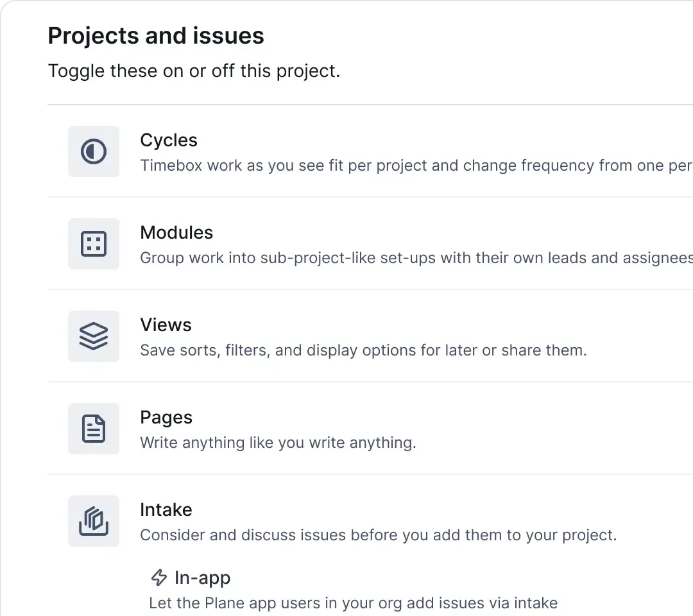Select the In-app lightning bolt icon

pos(158,577)
